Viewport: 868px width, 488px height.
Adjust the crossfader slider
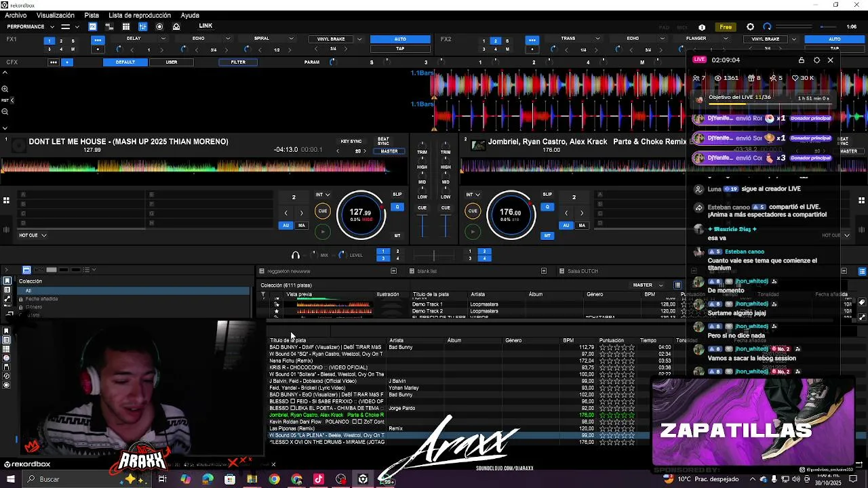pyautogui.click(x=434, y=256)
